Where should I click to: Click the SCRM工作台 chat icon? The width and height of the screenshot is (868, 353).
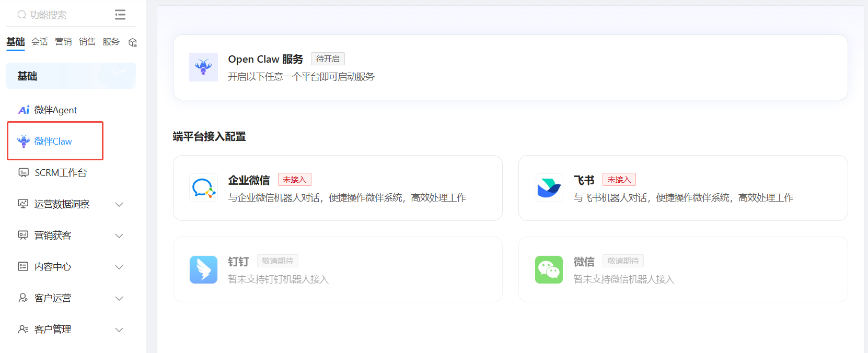click(24, 172)
